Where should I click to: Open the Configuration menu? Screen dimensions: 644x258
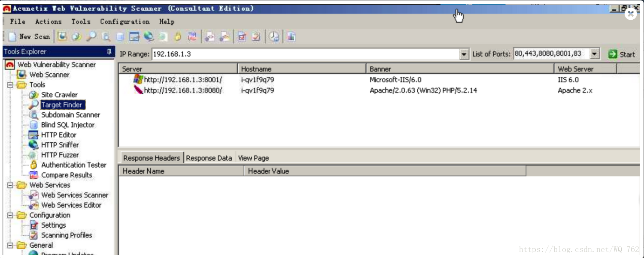(x=125, y=21)
